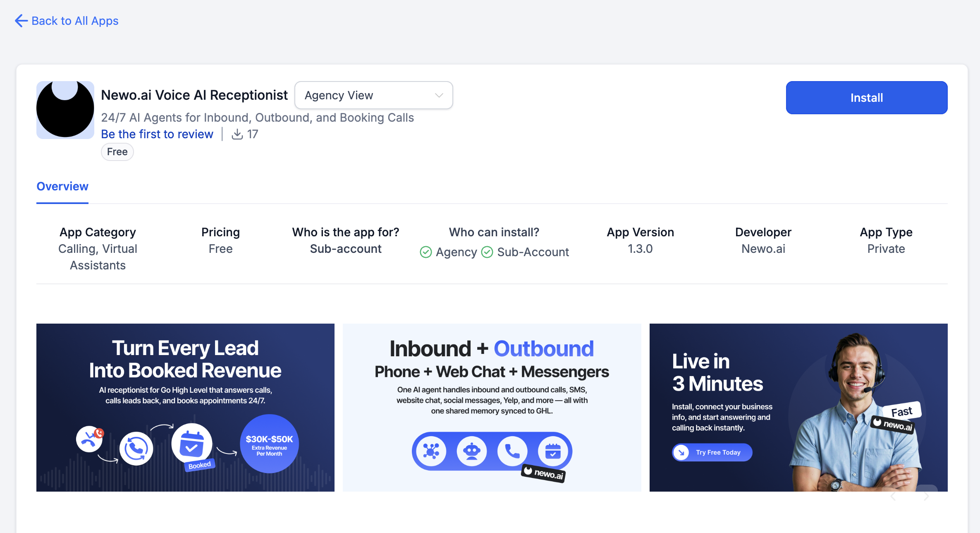Go back to All Apps
Viewport: 980px width, 533px height.
[67, 21]
